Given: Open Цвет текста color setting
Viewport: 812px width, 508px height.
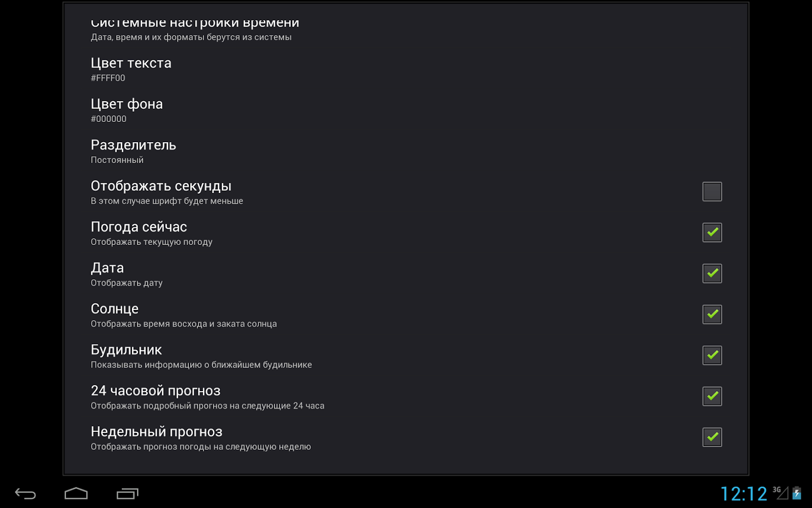Looking at the screenshot, I should click(406, 69).
